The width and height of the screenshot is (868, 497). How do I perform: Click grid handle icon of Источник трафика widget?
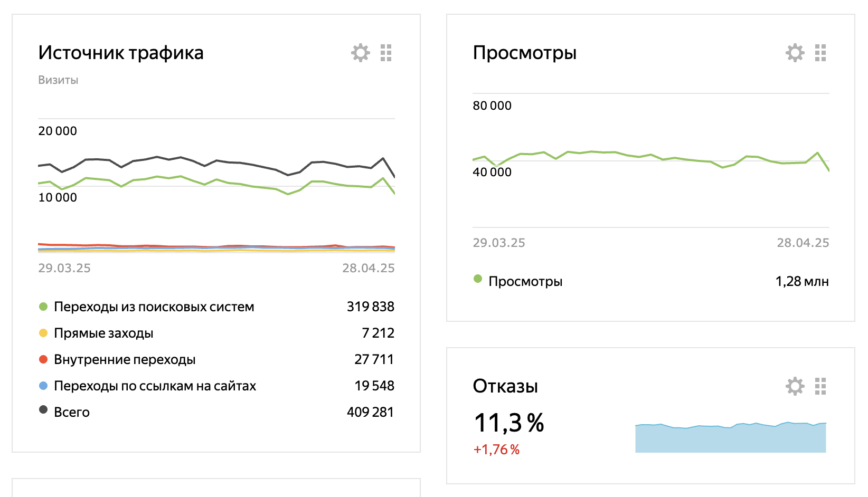coord(386,53)
